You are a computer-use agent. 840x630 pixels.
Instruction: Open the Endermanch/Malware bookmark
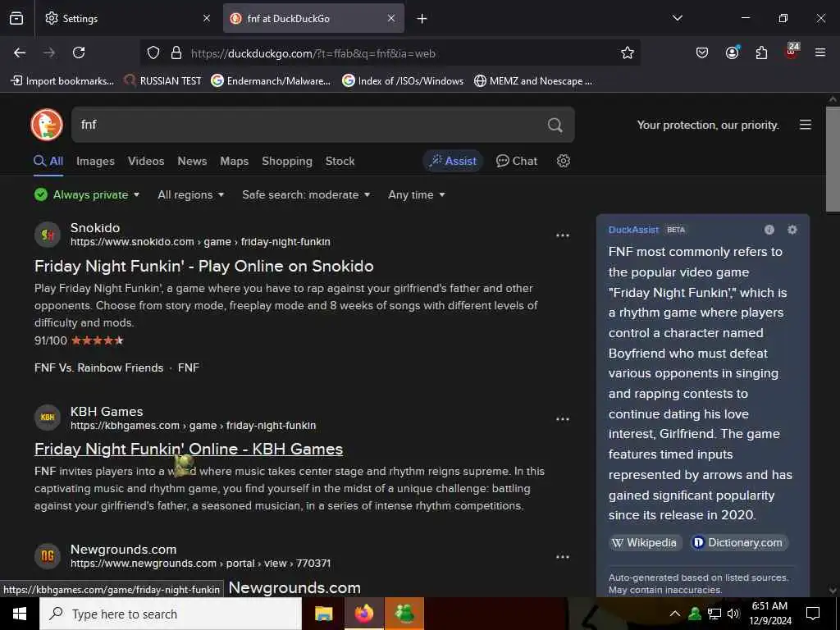coord(271,81)
